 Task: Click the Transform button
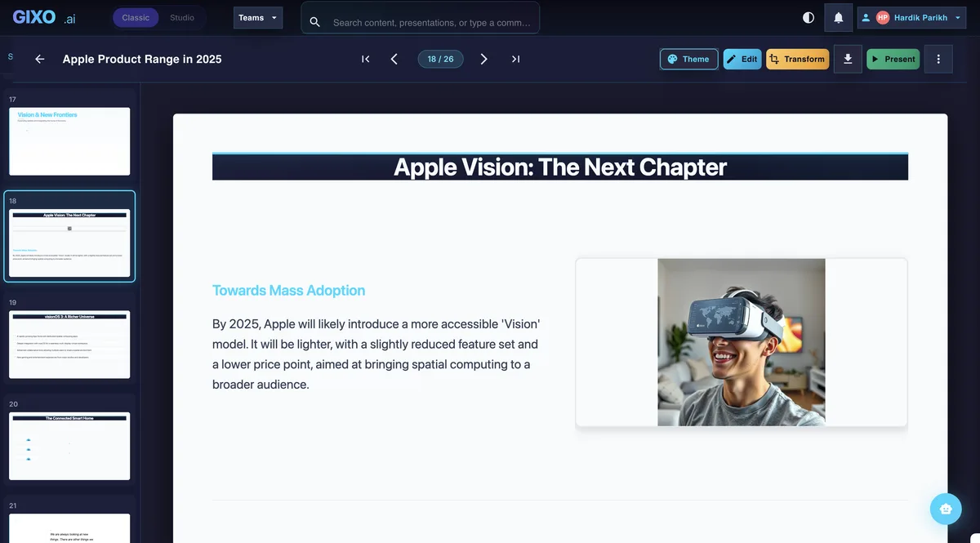point(797,59)
